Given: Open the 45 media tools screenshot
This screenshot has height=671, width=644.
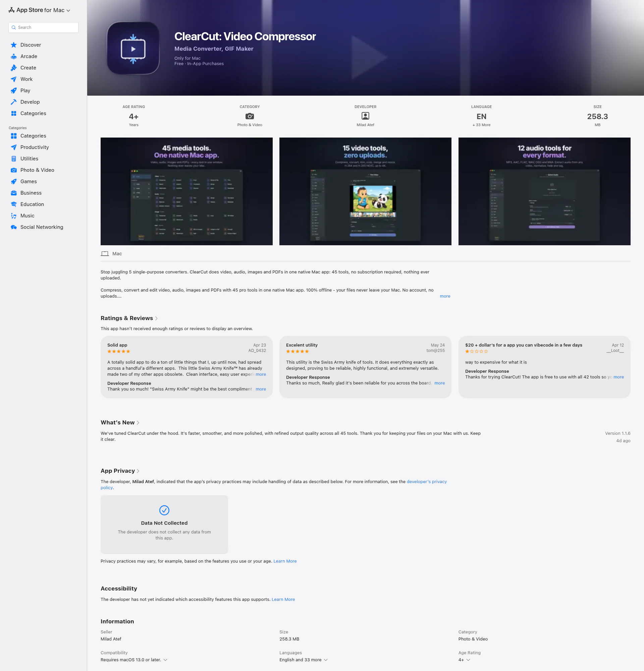Looking at the screenshot, I should (x=186, y=191).
